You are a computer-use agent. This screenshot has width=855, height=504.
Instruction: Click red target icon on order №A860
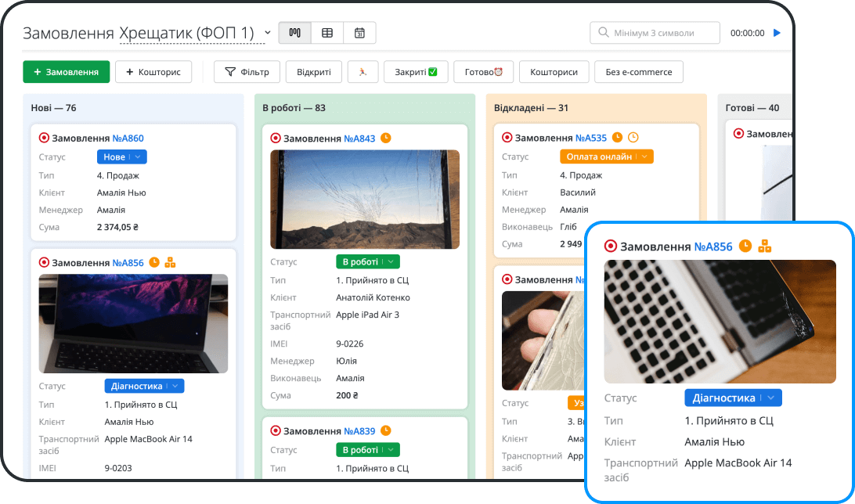(x=44, y=139)
